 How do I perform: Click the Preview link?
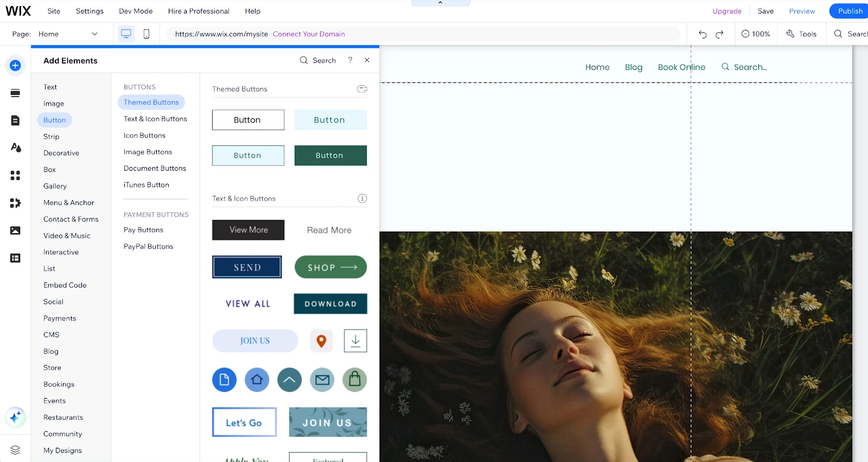click(x=802, y=11)
